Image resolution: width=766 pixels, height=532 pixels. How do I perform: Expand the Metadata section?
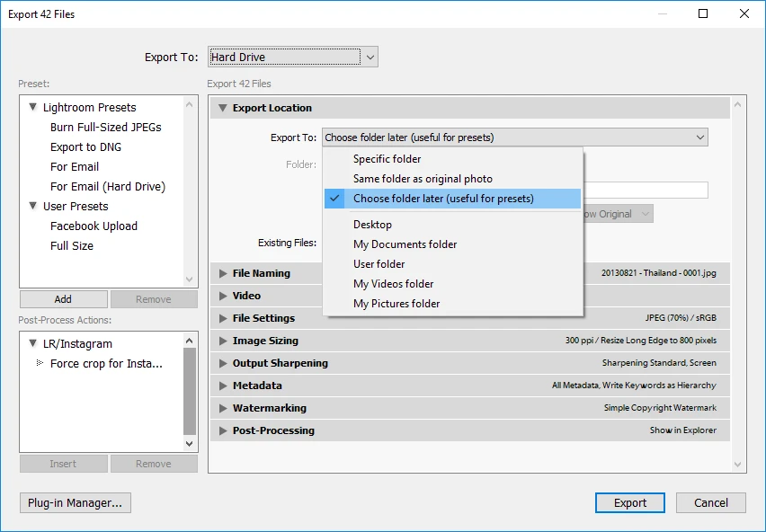click(223, 386)
